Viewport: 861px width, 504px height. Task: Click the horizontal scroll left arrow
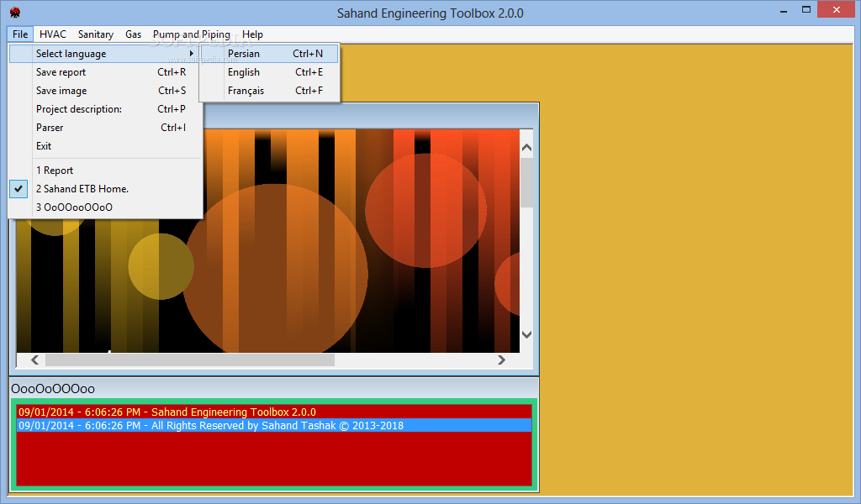[x=35, y=360]
